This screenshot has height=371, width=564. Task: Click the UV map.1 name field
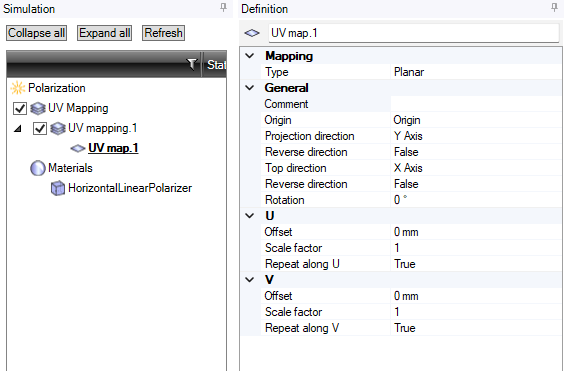(414, 33)
